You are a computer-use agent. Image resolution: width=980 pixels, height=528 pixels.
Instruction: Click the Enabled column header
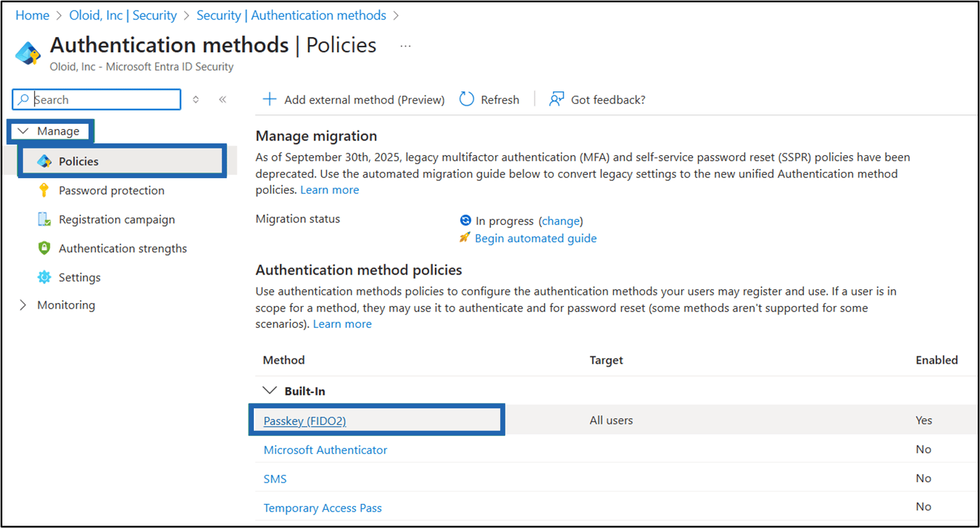pos(937,360)
